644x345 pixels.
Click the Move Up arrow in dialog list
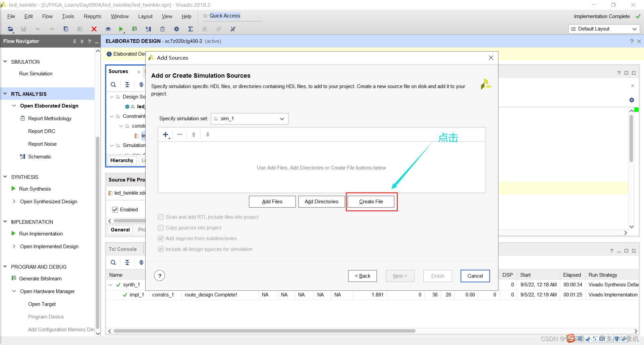point(194,135)
